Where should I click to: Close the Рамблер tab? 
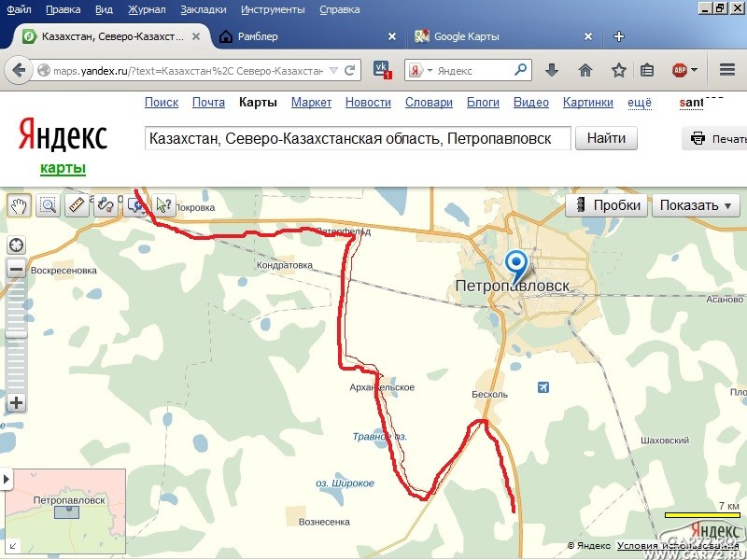391,36
